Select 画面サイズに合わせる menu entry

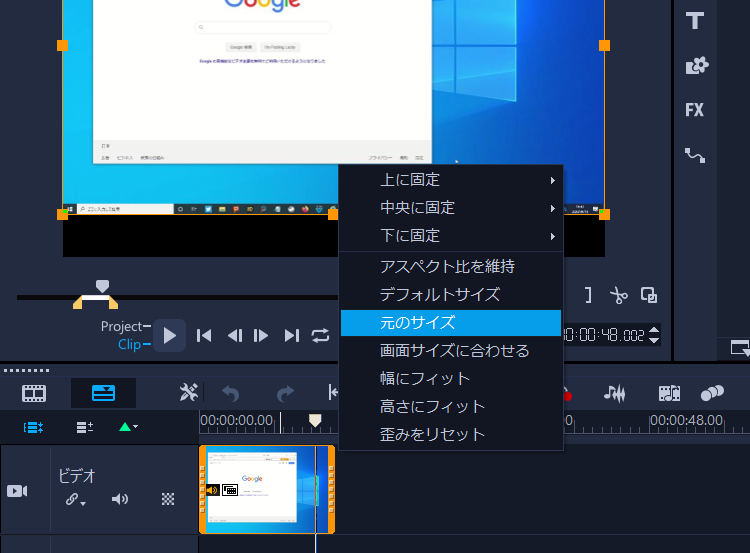coord(451,351)
